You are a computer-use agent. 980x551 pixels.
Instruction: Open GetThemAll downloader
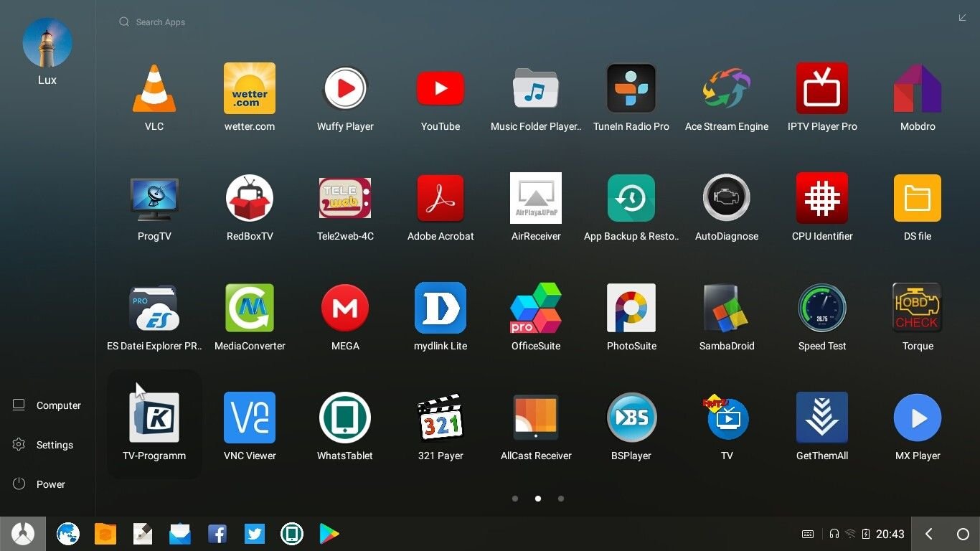(x=822, y=418)
